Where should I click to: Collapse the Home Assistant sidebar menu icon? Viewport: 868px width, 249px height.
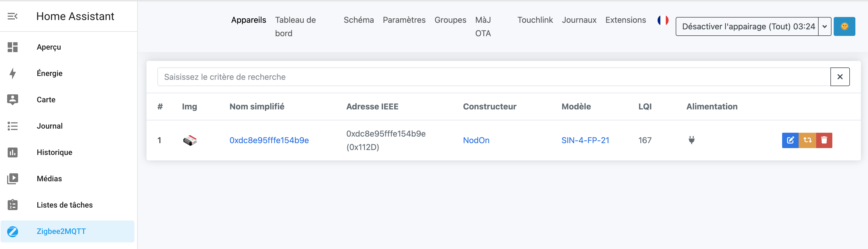12,16
